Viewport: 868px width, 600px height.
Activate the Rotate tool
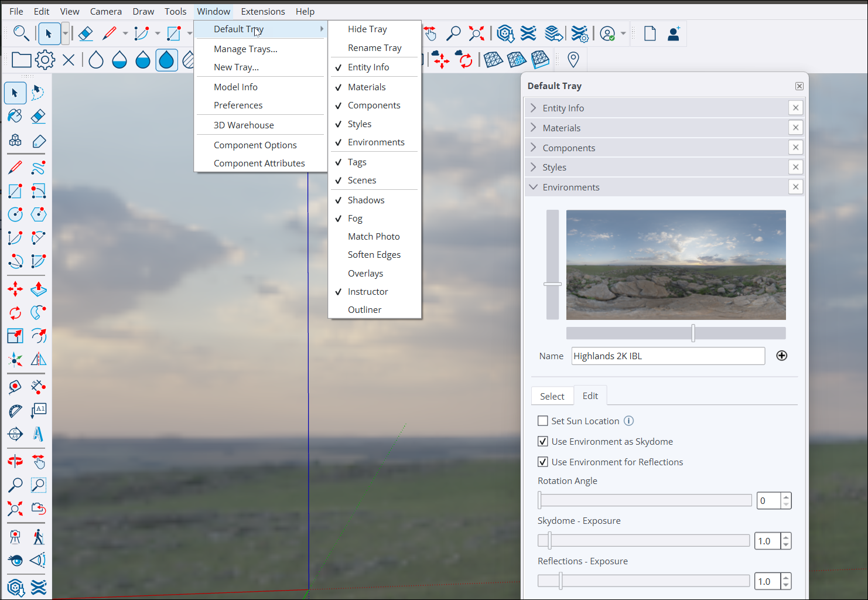(x=15, y=312)
